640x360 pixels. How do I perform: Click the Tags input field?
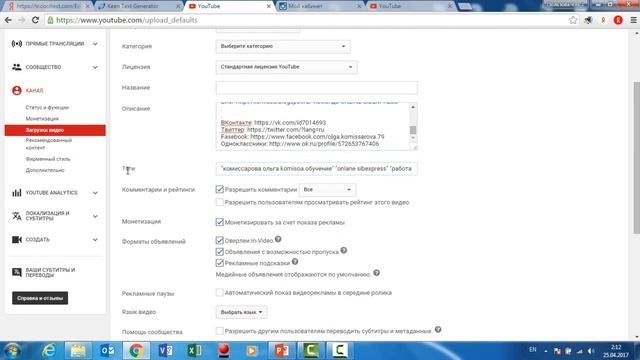tap(316, 169)
